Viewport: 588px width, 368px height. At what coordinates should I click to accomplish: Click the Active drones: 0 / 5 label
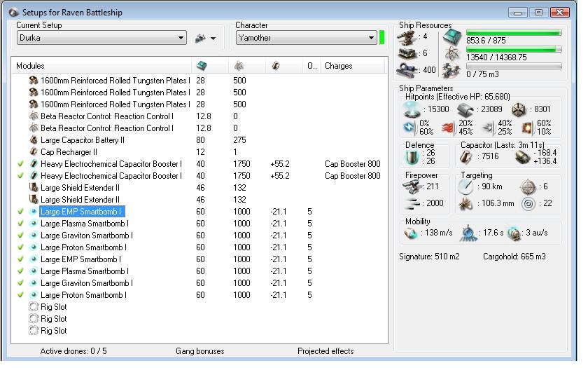point(73,351)
